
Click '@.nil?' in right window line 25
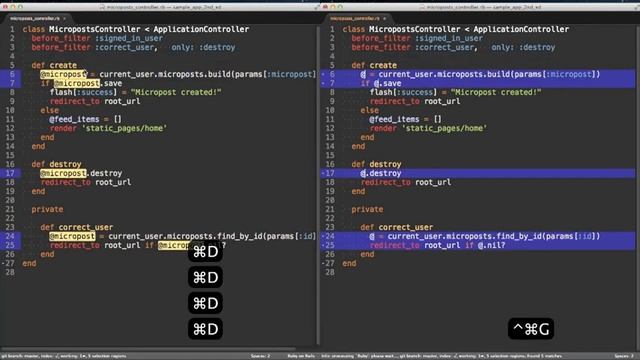(491, 245)
